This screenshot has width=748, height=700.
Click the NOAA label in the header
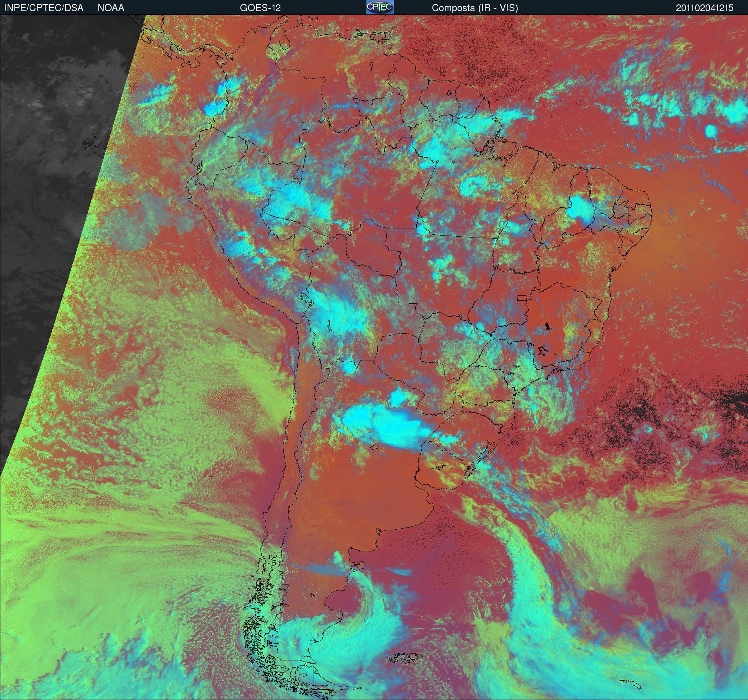pyautogui.click(x=111, y=8)
